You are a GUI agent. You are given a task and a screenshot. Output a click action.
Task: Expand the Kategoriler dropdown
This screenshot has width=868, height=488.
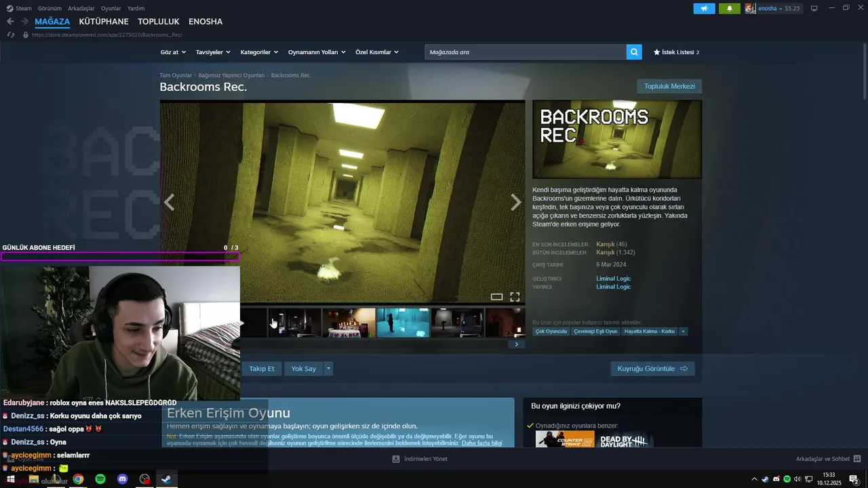click(x=260, y=52)
